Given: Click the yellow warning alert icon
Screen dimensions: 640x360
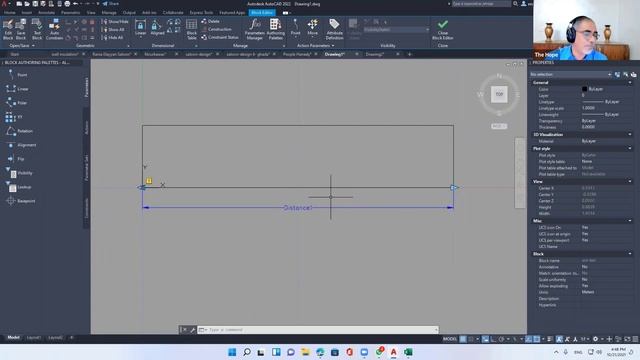Looking at the screenshot, I should [x=149, y=180].
